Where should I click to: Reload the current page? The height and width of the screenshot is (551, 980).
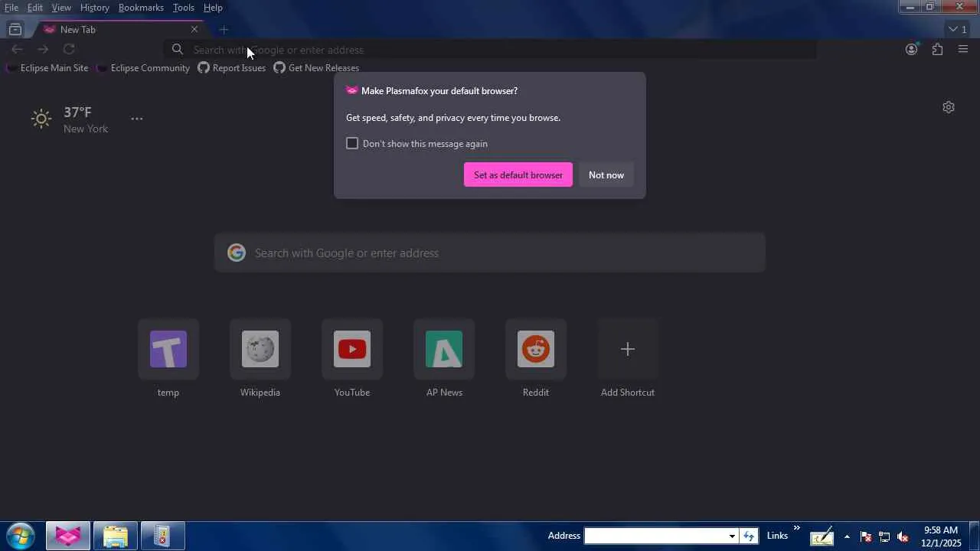click(x=69, y=50)
